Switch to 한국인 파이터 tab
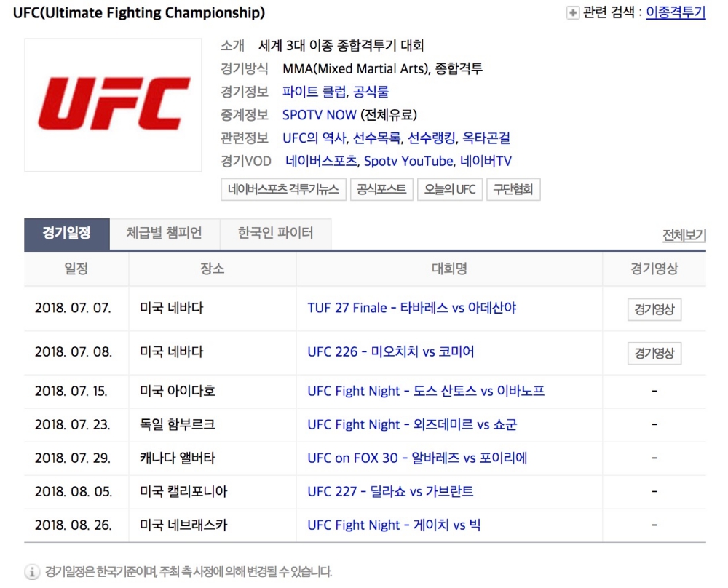 (275, 233)
